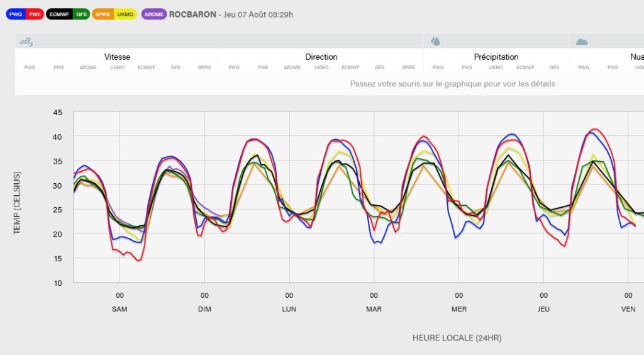The image size is (644, 355).
Task: Click the precipitation raindrop icon
Action: click(435, 42)
